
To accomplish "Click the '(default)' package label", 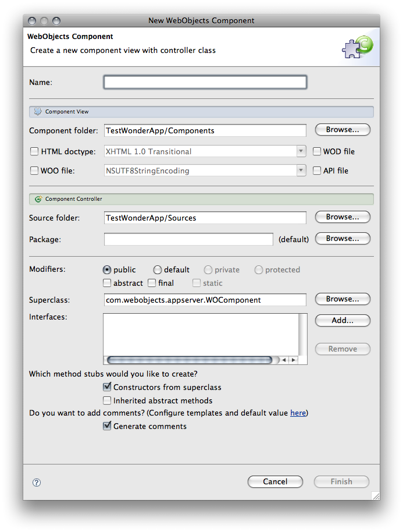I will 294,240.
